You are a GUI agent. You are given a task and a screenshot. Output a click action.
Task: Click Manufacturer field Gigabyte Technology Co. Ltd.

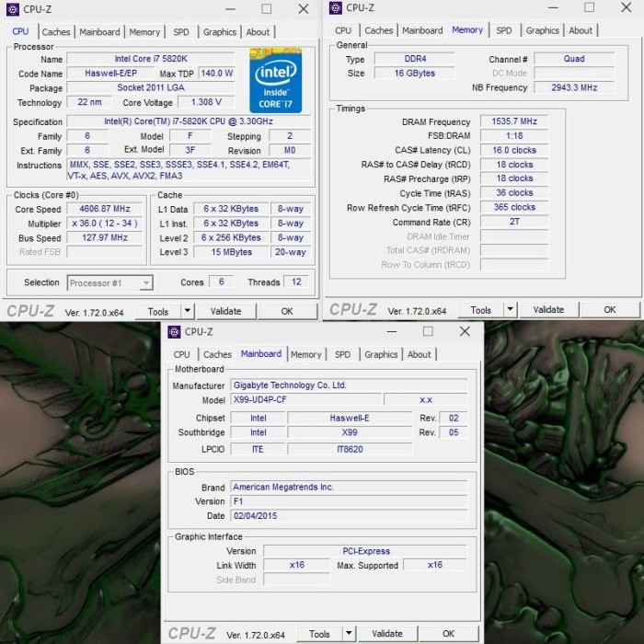[x=349, y=385]
